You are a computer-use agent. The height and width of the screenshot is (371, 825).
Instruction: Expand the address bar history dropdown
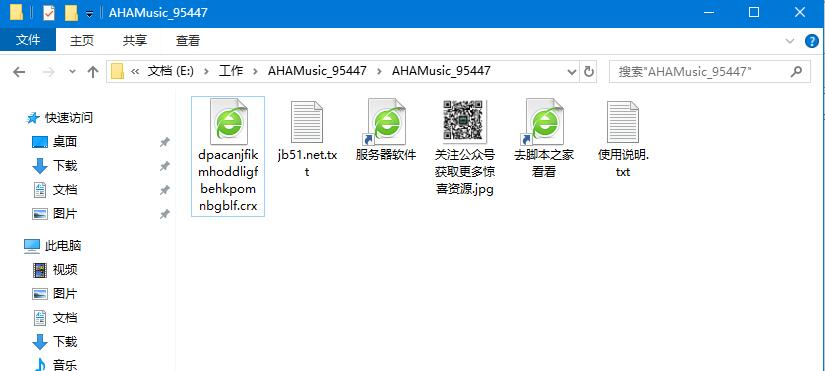(571, 71)
